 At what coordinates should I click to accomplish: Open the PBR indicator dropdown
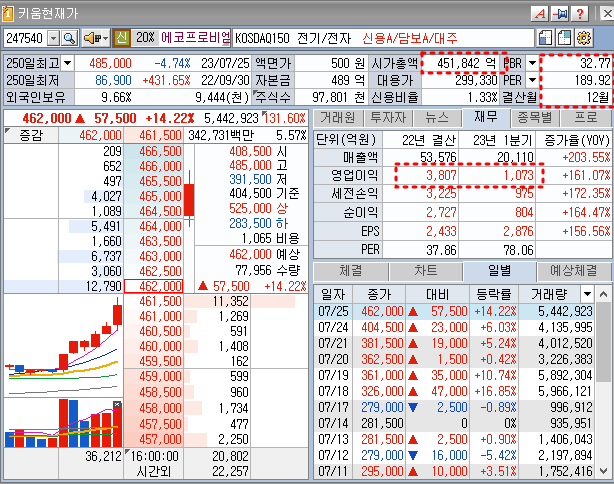pyautogui.click(x=532, y=63)
